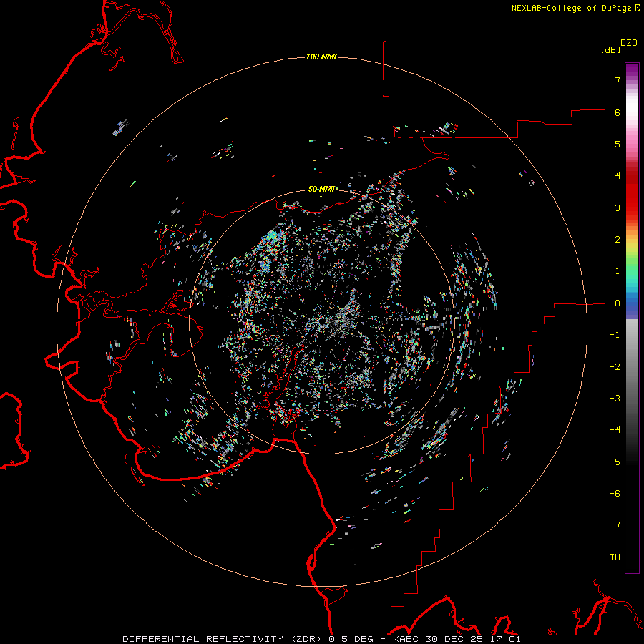Click the positive 6 colorbar tick label

tap(618, 112)
